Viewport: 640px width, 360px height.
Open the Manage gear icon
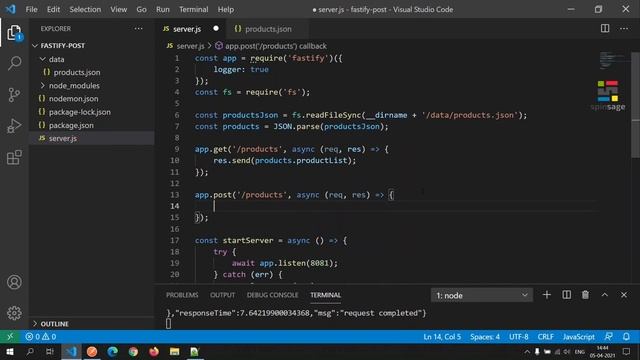click(x=14, y=313)
